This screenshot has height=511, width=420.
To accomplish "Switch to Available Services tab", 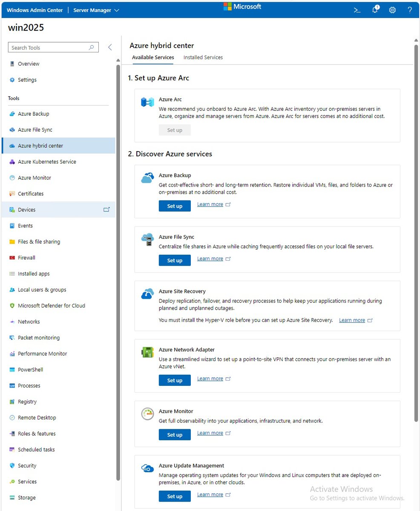I will coord(153,57).
